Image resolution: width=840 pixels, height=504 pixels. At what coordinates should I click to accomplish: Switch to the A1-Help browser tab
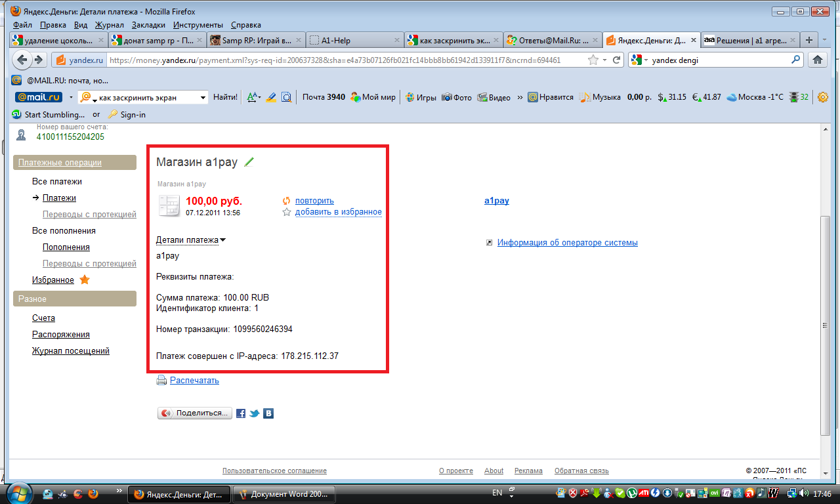354,40
